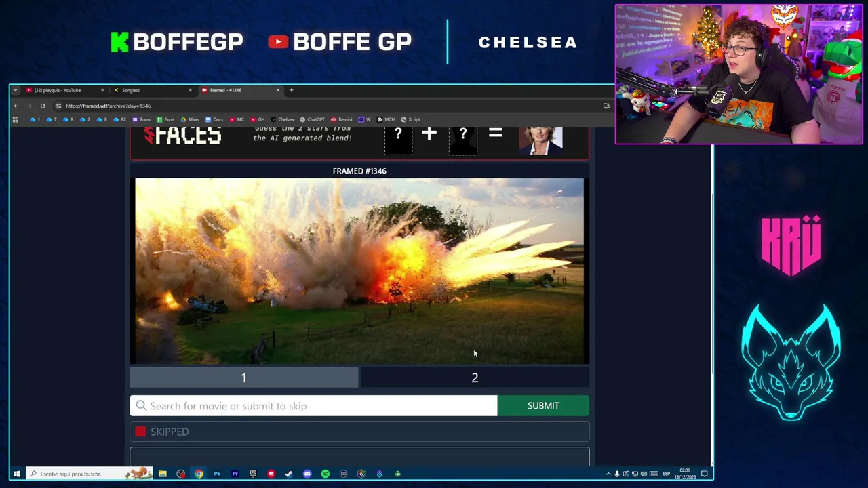Go back to the previous page

(16, 106)
